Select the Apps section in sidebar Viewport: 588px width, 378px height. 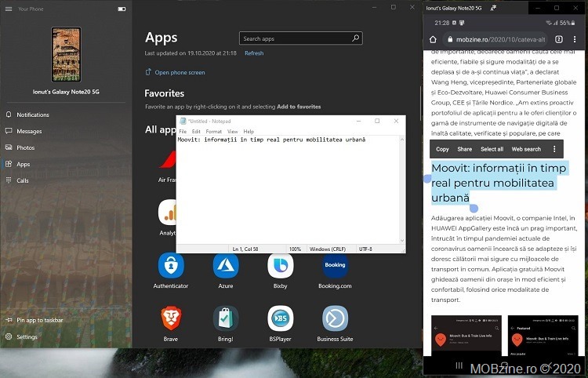click(23, 164)
